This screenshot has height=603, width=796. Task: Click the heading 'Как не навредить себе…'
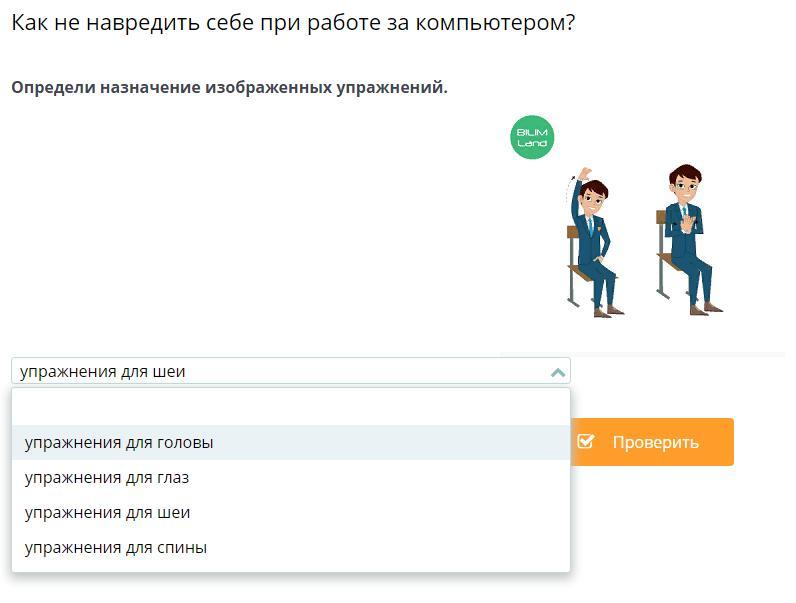click(x=293, y=23)
